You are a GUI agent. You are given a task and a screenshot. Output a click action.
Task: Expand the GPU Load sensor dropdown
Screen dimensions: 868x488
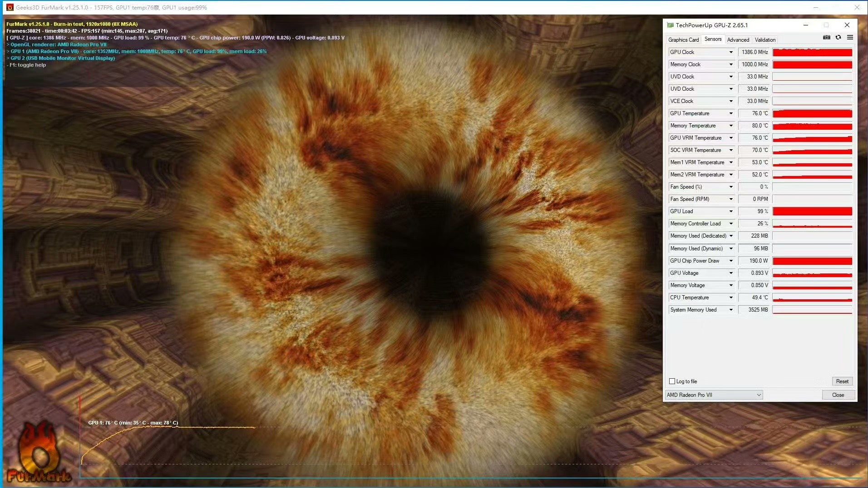tap(731, 211)
